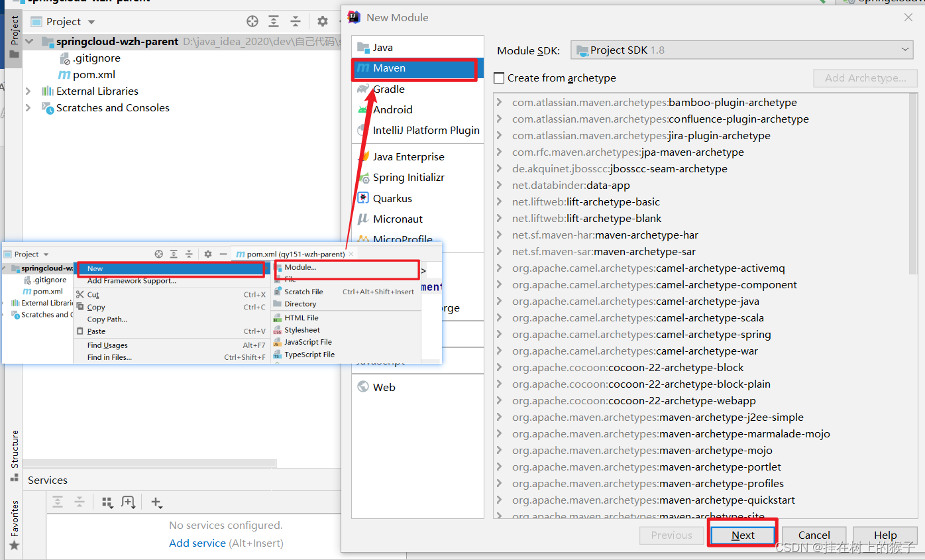Choose Stylesheet in the submenu
Image resolution: width=925 pixels, height=560 pixels.
click(347, 330)
